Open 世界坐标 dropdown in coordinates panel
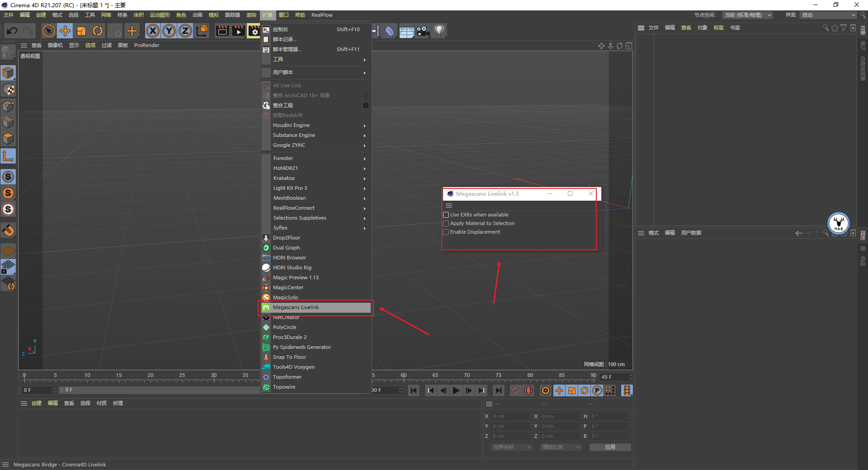 pyautogui.click(x=512, y=447)
